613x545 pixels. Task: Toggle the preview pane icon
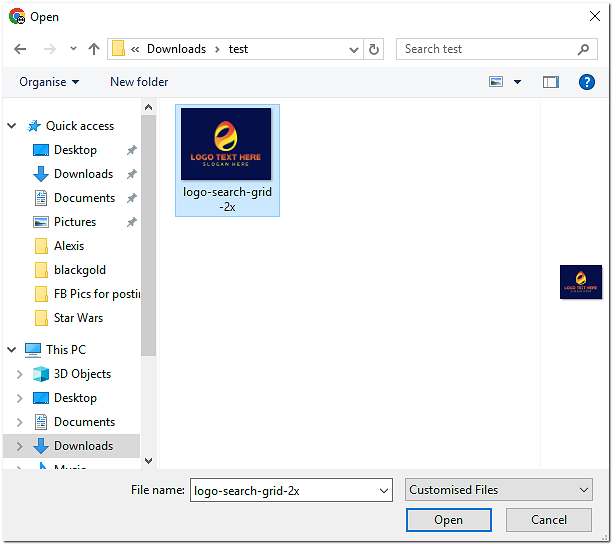pyautogui.click(x=550, y=82)
